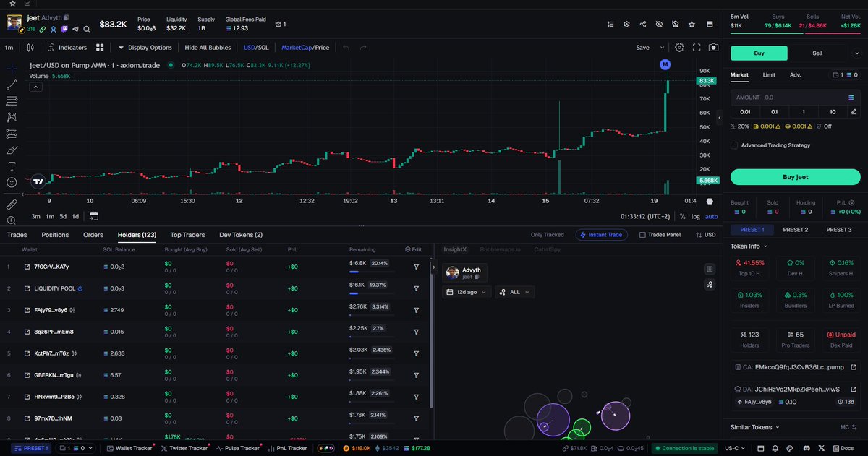The height and width of the screenshot is (456, 868).
Task: Open the ALL filter dropdown
Action: point(515,292)
